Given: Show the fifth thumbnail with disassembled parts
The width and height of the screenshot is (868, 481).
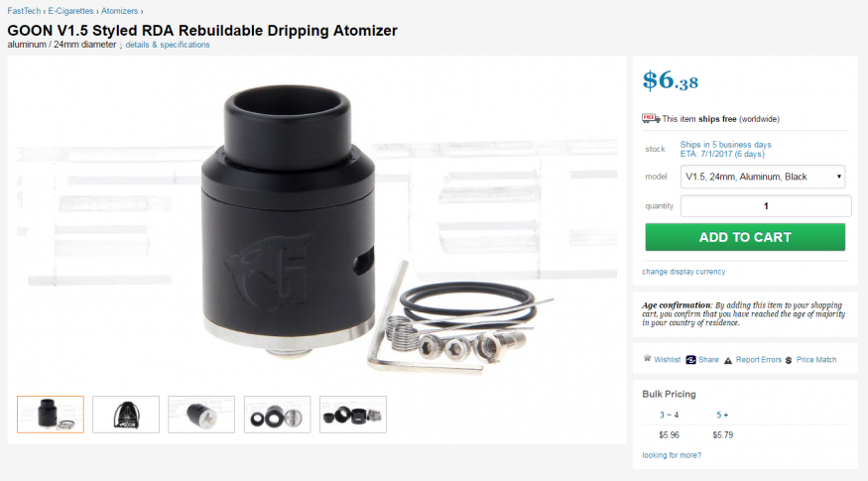Looking at the screenshot, I should tap(353, 415).
